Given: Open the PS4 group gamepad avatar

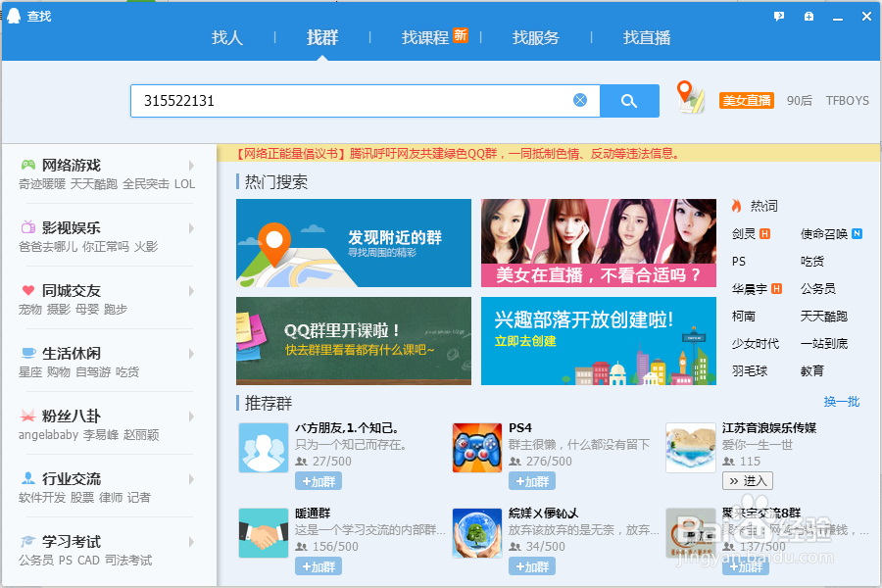Looking at the screenshot, I should (x=477, y=448).
